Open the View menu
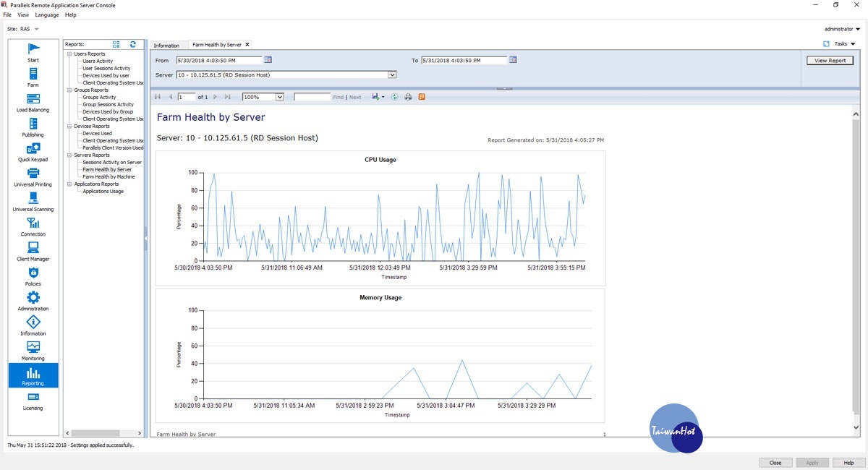Viewport: 868px width, 470px height. [23, 14]
